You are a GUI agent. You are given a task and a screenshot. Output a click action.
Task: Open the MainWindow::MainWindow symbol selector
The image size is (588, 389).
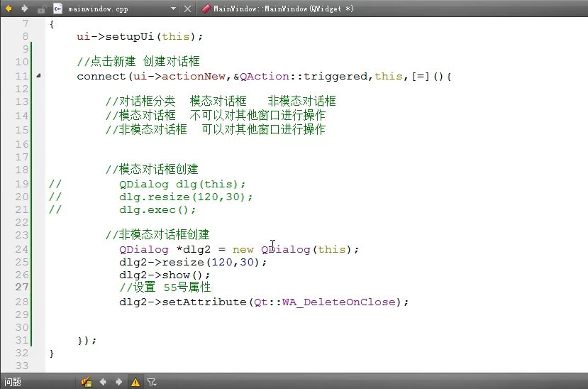(x=278, y=9)
